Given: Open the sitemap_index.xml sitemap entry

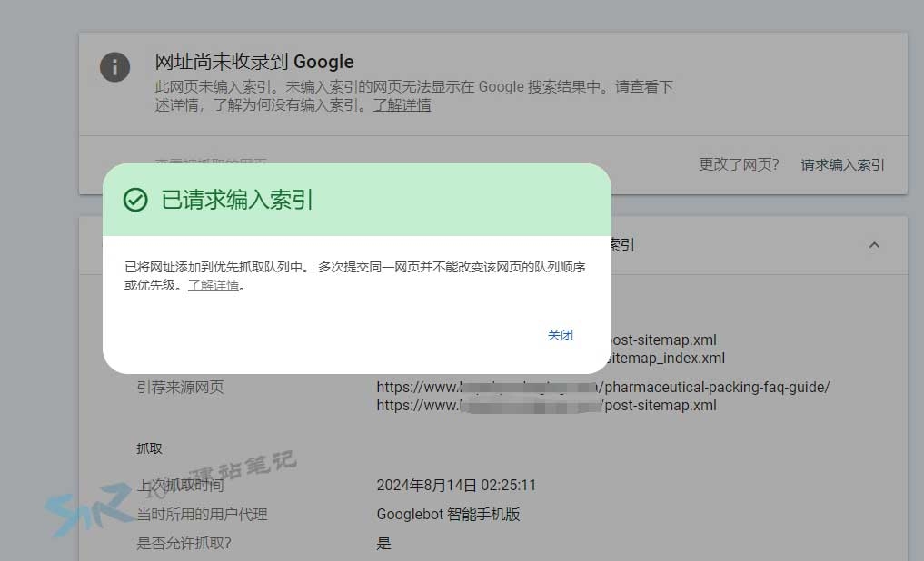Looking at the screenshot, I should click(665, 358).
